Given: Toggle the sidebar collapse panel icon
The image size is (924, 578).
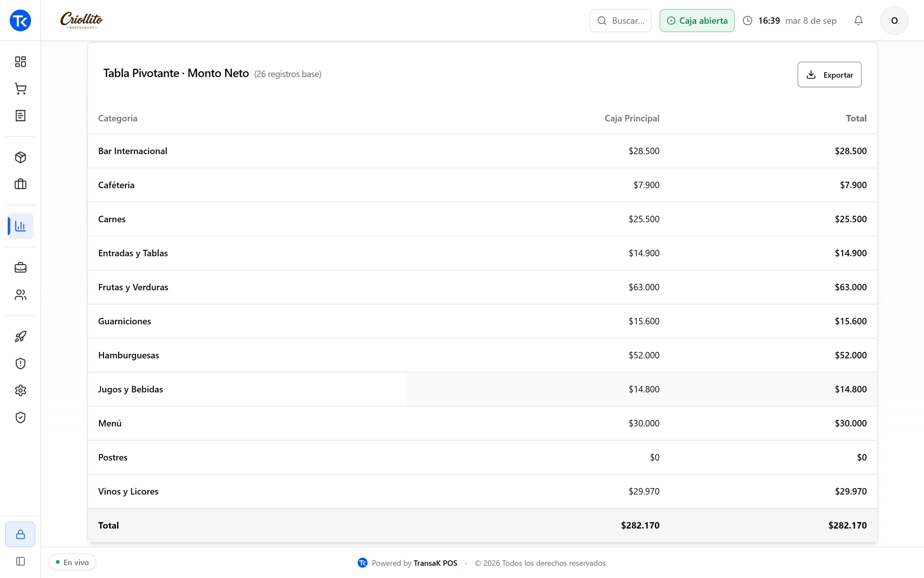Looking at the screenshot, I should [x=20, y=561].
